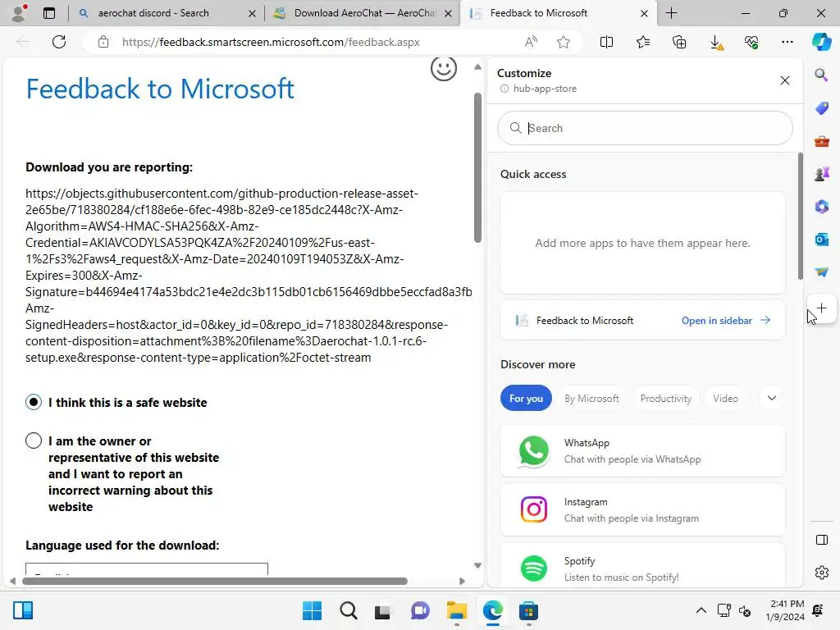Select 'I think this is a safe website'
Viewport: 840px width, 630px height.
click(x=34, y=402)
